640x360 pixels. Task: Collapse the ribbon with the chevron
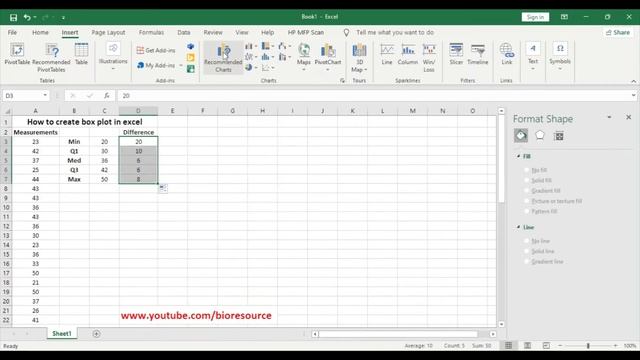click(x=633, y=81)
